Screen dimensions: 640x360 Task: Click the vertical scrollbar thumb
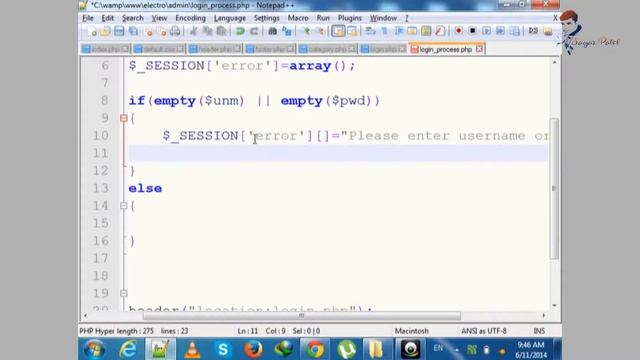tap(554, 189)
